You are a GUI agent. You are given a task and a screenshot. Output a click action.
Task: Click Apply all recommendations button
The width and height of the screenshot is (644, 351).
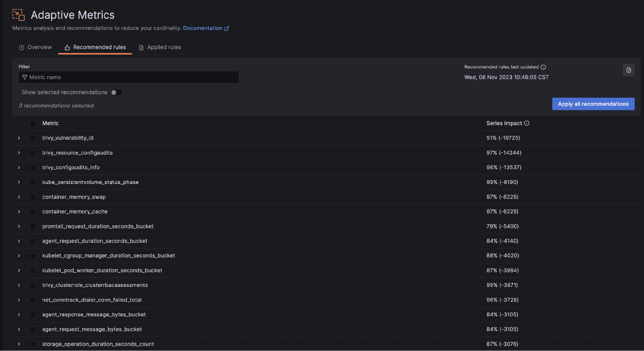click(x=593, y=104)
